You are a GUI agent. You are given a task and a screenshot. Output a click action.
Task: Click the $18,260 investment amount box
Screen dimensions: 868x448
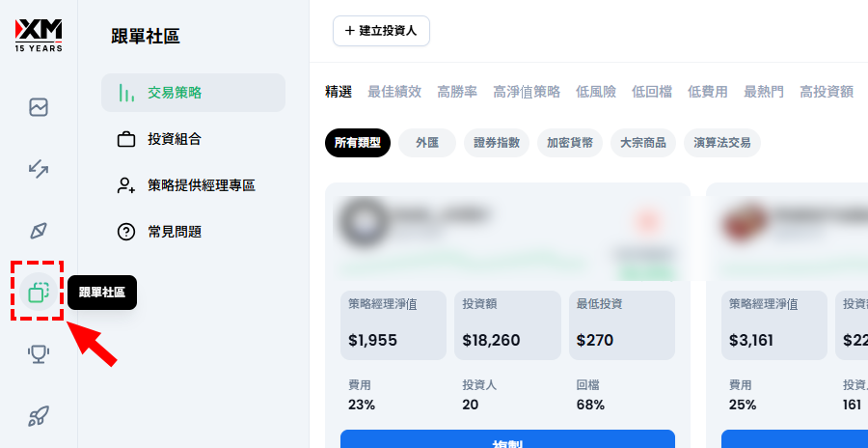507,325
